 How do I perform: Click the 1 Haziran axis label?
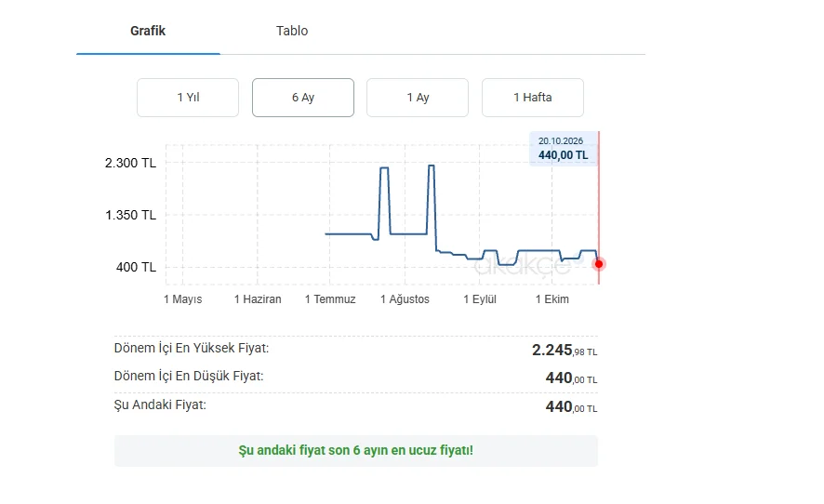[x=258, y=299]
